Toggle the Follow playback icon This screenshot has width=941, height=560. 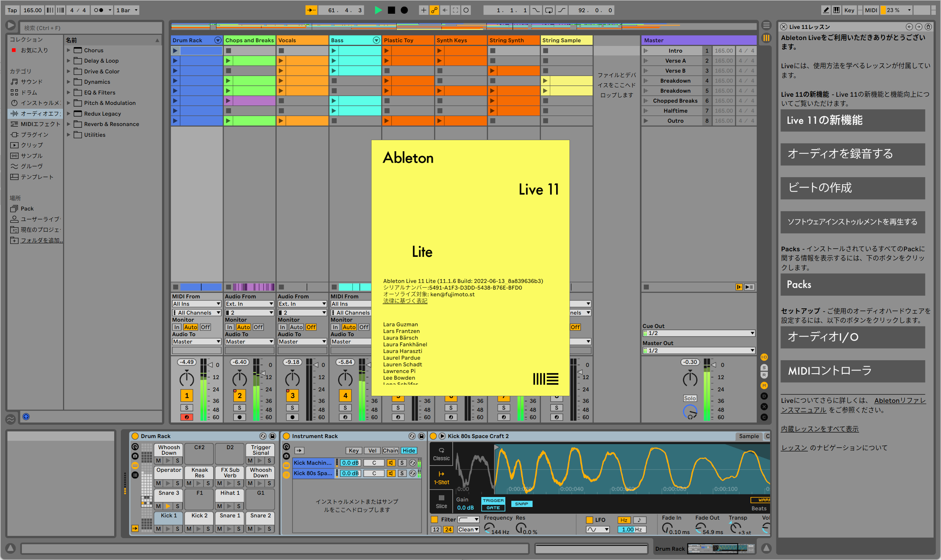[311, 10]
